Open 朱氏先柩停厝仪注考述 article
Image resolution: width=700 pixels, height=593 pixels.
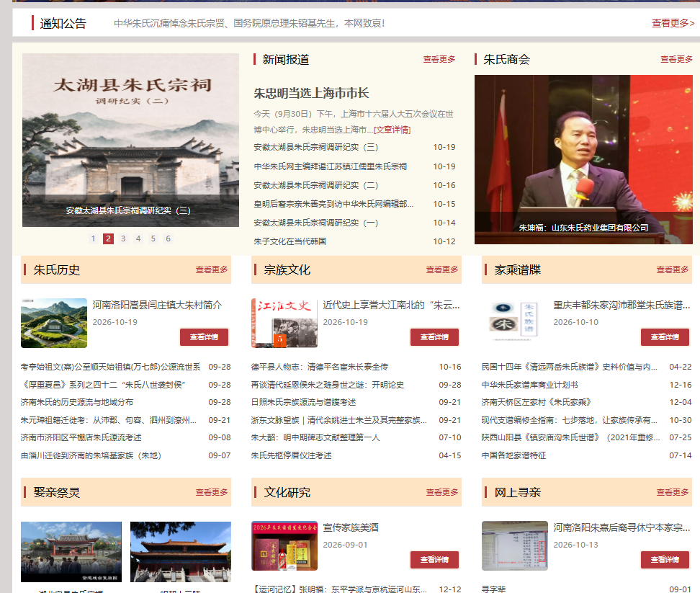[x=291, y=456]
